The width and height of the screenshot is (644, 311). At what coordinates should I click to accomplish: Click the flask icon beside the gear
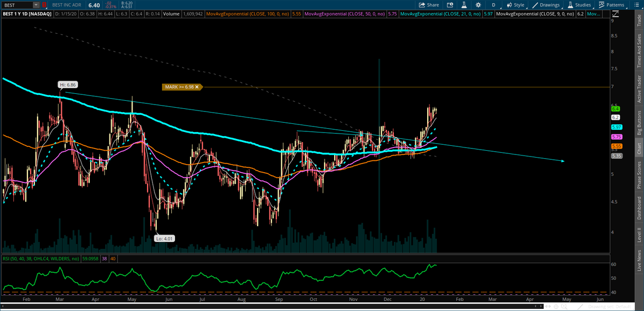(464, 5)
